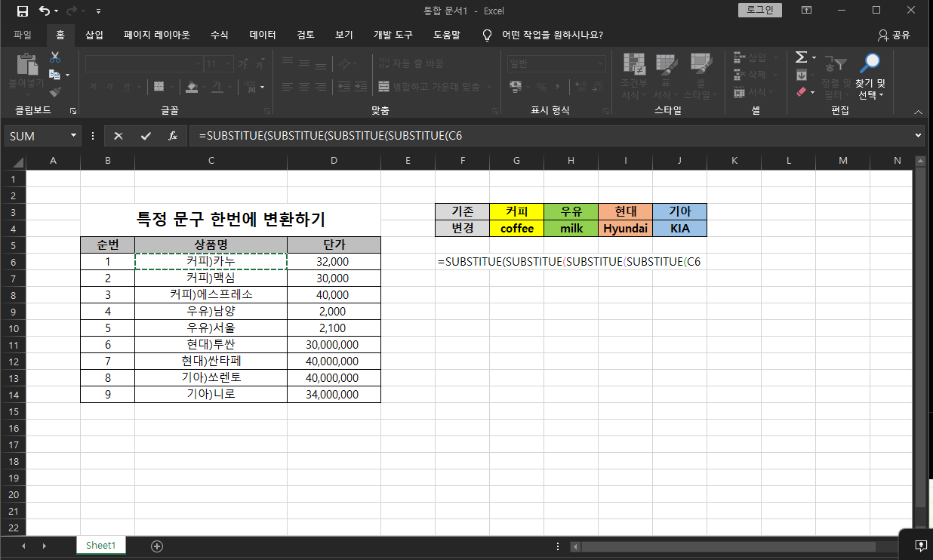This screenshot has height=560, width=933.
Task: Select cell with 커피)에스프레소
Action: [211, 294]
